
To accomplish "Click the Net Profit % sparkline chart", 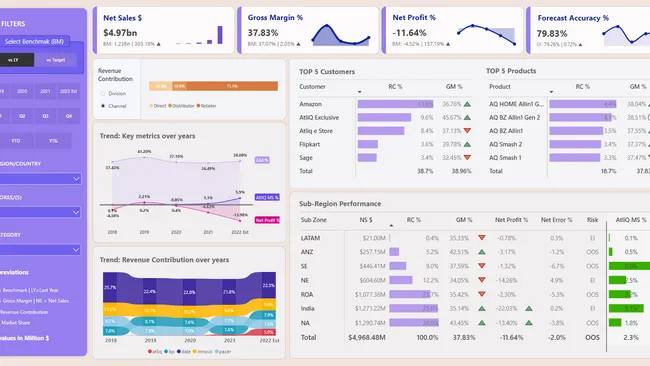I will (x=487, y=35).
